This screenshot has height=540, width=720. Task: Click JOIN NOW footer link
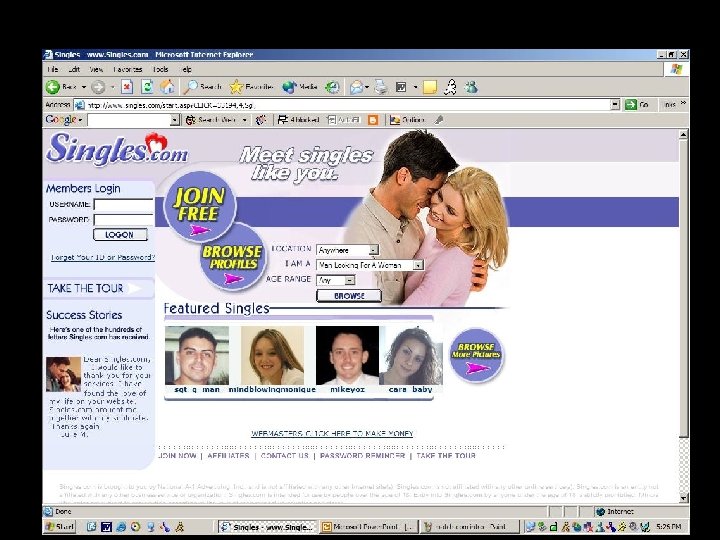pos(177,456)
